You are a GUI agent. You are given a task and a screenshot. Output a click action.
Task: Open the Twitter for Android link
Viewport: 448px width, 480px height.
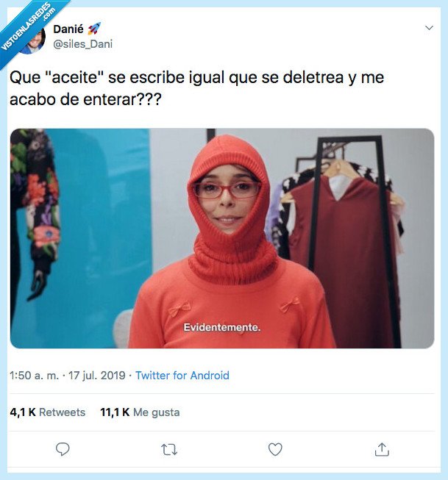coord(182,376)
